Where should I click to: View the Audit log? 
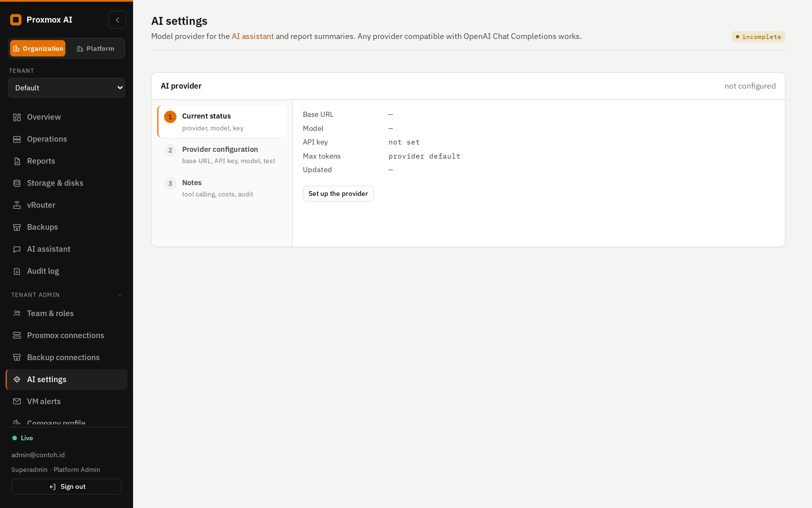click(67, 271)
